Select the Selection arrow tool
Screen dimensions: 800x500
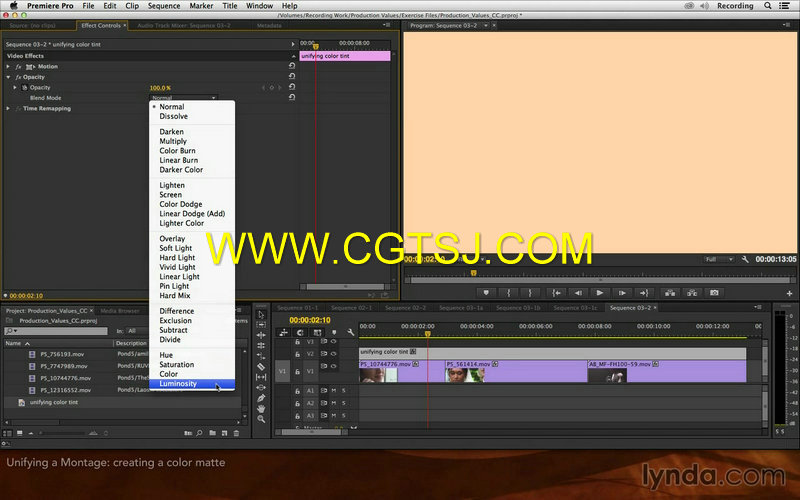click(261, 314)
